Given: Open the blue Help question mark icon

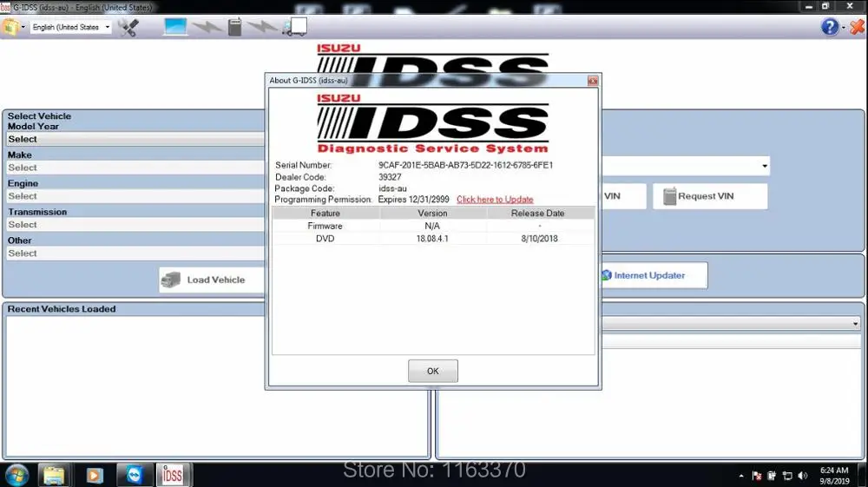Looking at the screenshot, I should coord(829,27).
